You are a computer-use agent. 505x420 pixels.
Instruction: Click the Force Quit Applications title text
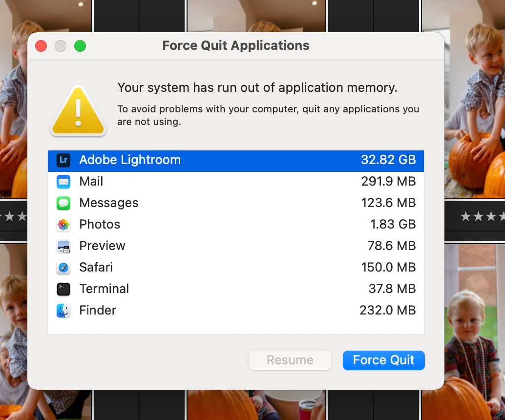[236, 46]
